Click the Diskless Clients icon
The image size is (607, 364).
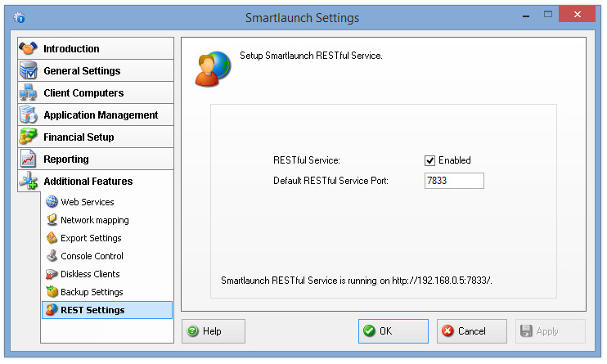(x=52, y=274)
